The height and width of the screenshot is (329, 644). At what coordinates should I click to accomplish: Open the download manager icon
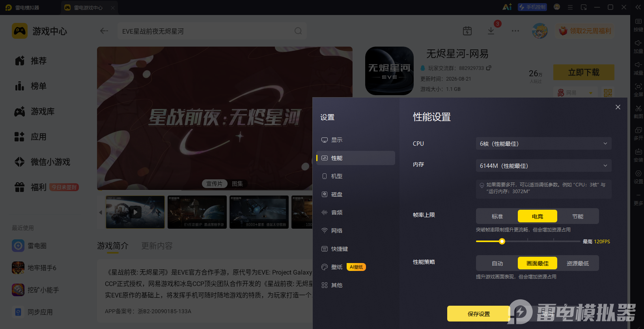pos(491,31)
